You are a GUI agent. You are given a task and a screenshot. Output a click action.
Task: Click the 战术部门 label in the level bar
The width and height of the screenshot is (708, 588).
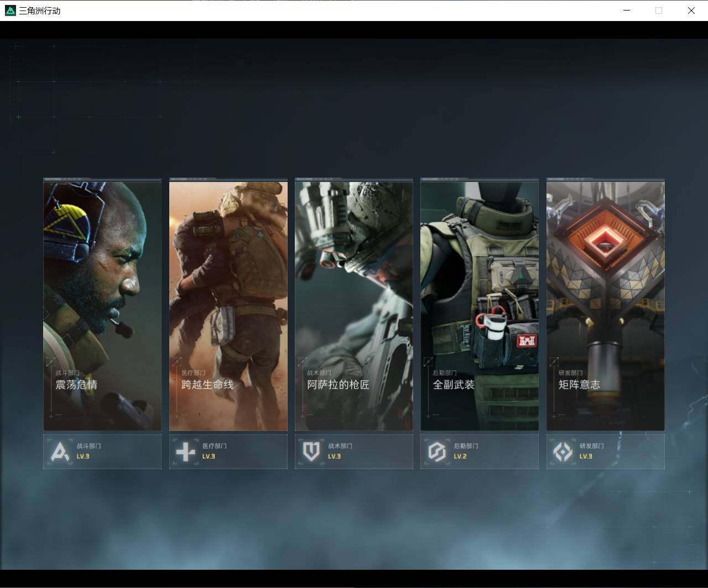point(340,446)
